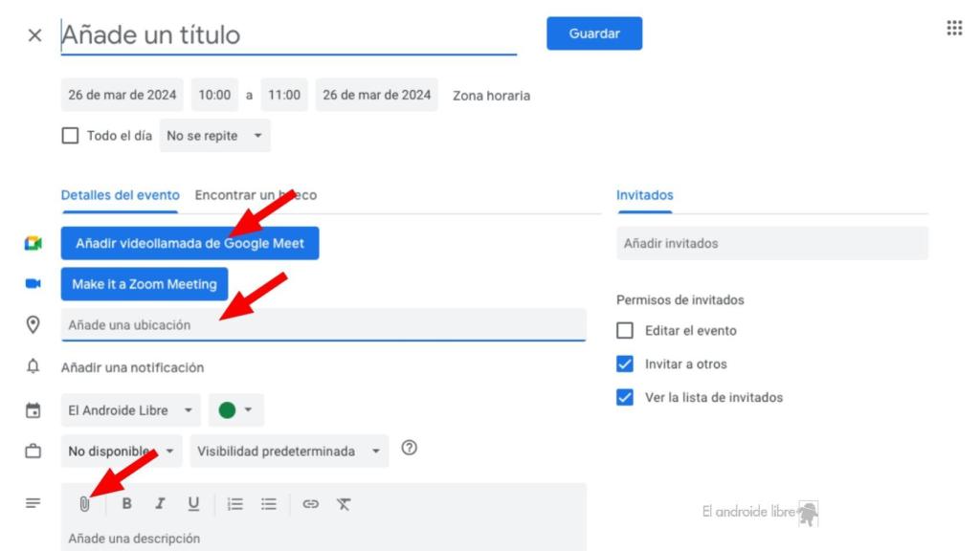Open Visibilidad predeterminada dropdown
The image size is (980, 551).
click(x=289, y=452)
